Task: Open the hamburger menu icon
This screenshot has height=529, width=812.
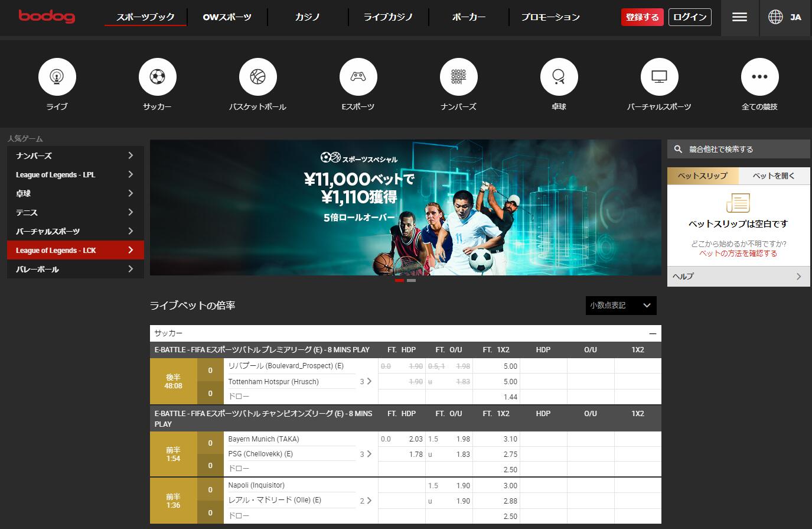Action: (x=739, y=17)
